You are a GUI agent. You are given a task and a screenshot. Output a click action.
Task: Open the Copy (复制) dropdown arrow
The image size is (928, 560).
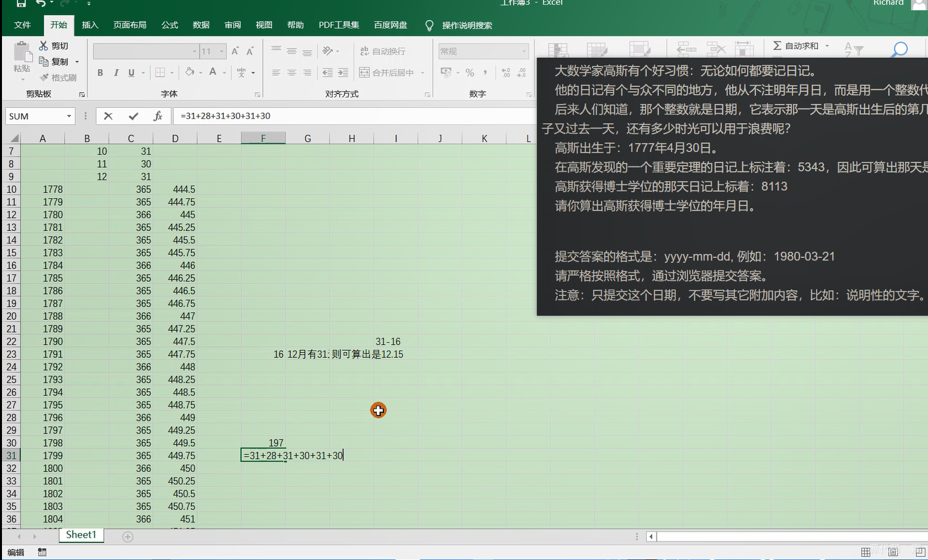77,62
